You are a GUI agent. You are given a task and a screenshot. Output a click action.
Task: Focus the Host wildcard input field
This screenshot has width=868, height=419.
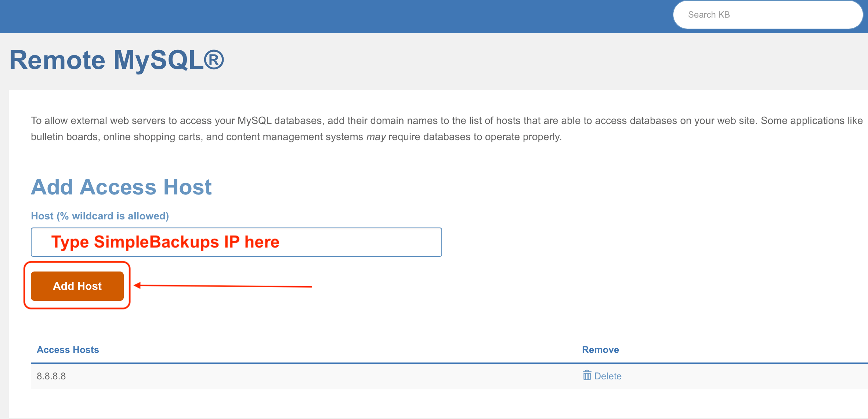click(360, 242)
